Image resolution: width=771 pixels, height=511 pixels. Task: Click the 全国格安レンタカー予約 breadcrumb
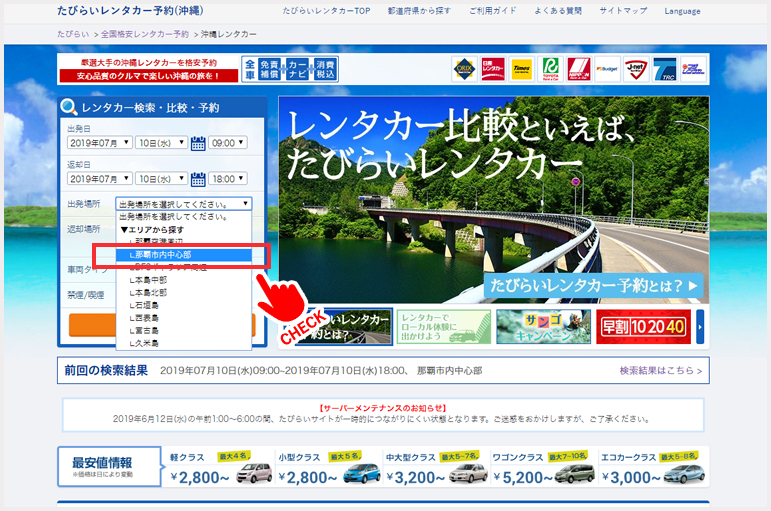(x=145, y=34)
